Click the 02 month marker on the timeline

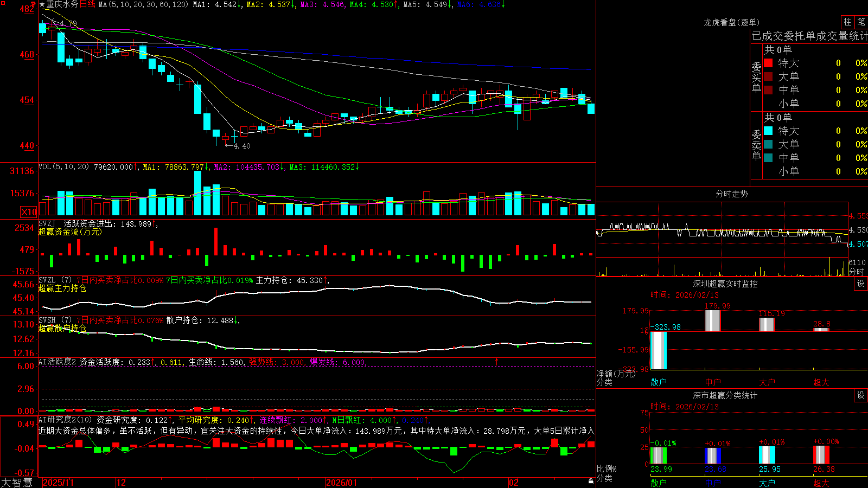pos(514,483)
